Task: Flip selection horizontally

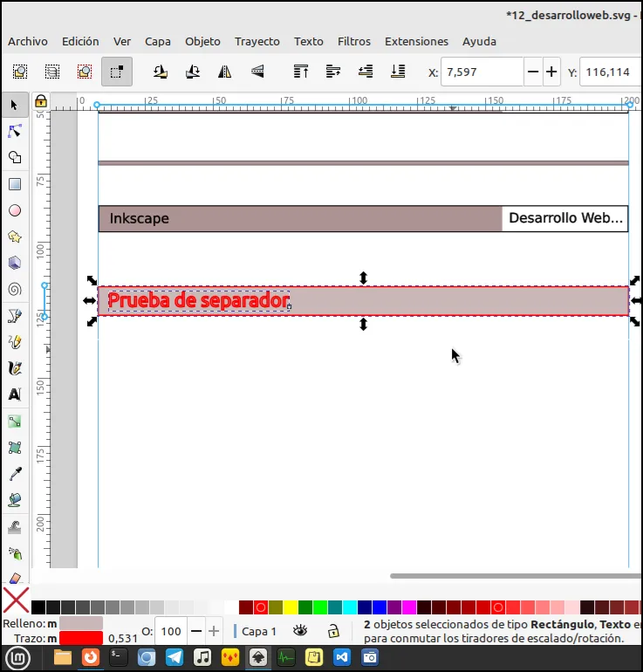Action: [224, 72]
